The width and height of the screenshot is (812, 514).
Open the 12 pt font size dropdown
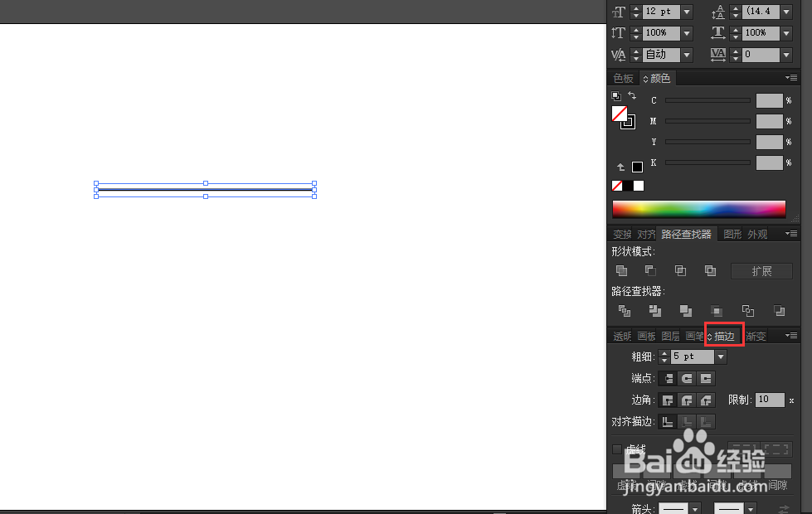coord(688,12)
